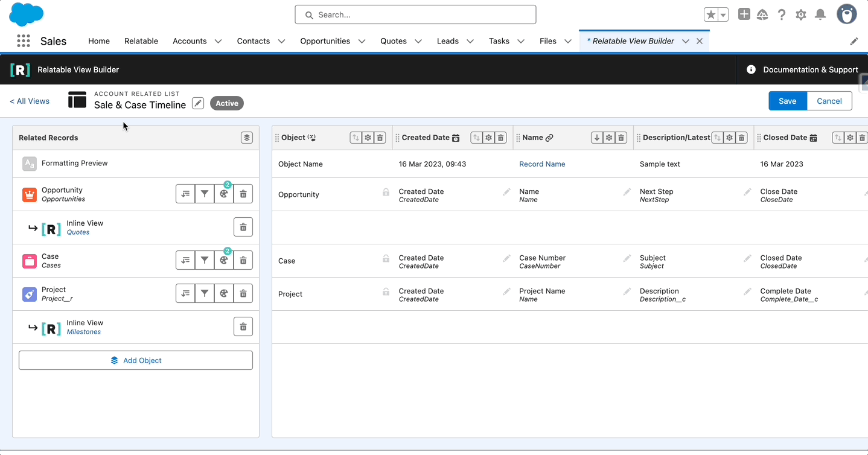868x455 pixels.
Task: Expand the Files tab dropdown
Action: tap(568, 41)
